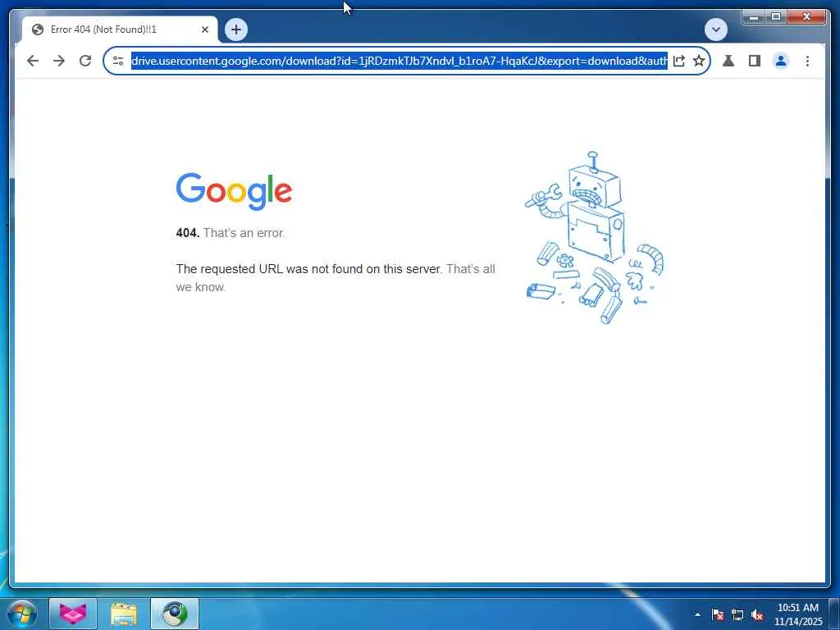
Task: Open Chrome Labs flask icon
Action: pyautogui.click(x=728, y=61)
